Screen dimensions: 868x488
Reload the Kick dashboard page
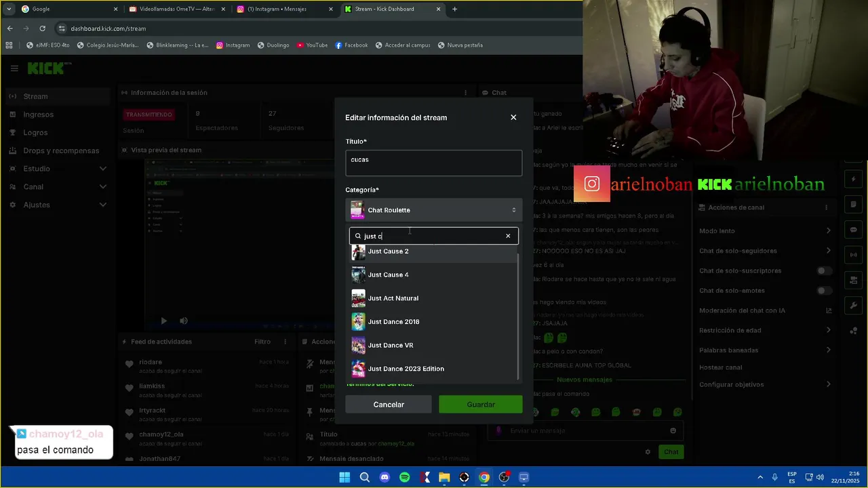[42, 28]
